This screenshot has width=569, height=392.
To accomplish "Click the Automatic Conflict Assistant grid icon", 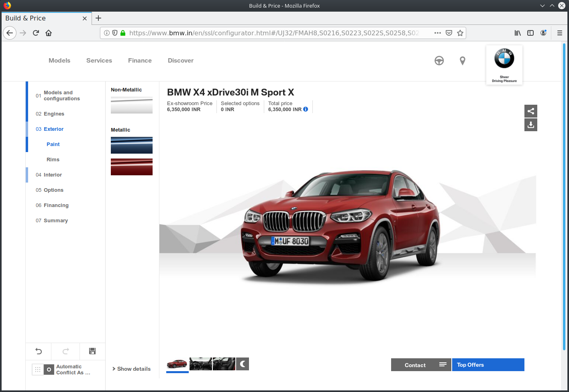I will (37, 370).
